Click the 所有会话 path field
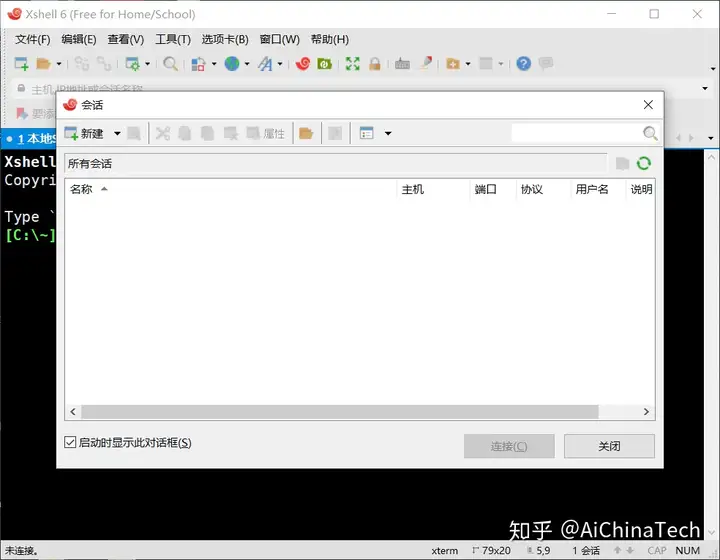720x560 pixels. (336, 163)
